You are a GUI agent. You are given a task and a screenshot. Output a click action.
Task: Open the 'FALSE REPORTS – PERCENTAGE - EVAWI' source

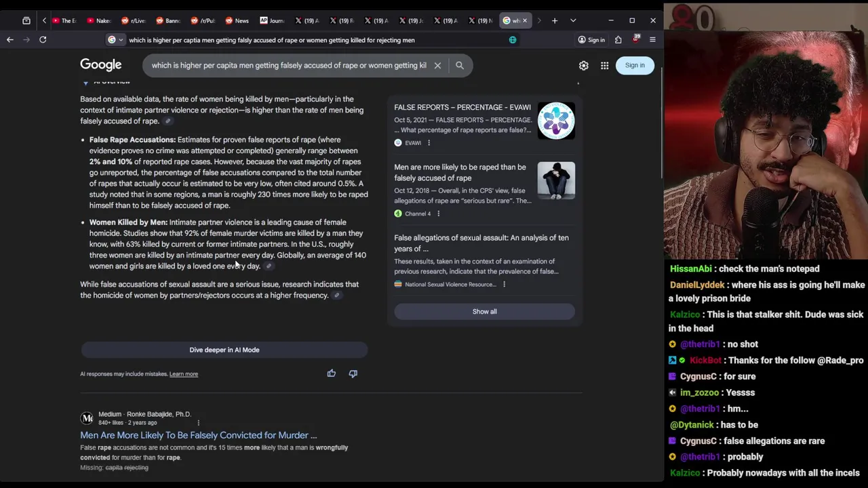click(x=462, y=107)
